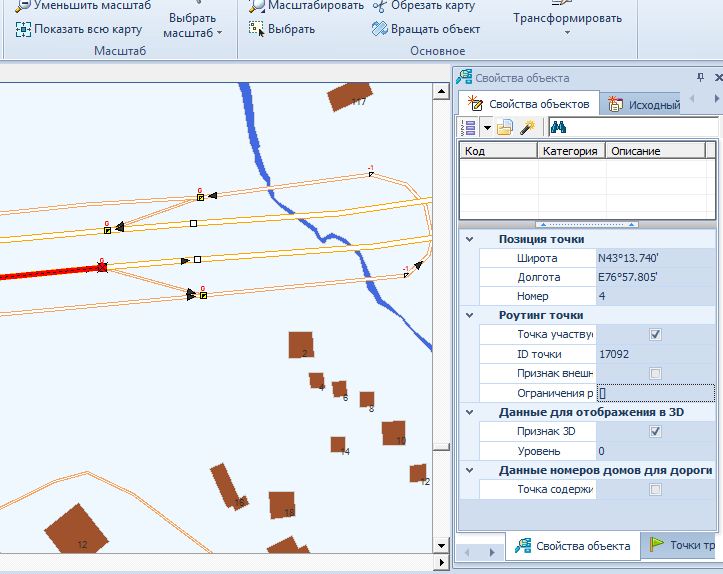Viewport: 723px width, 574px height.
Task: Switch to the Исходный tab
Action: coord(645,104)
